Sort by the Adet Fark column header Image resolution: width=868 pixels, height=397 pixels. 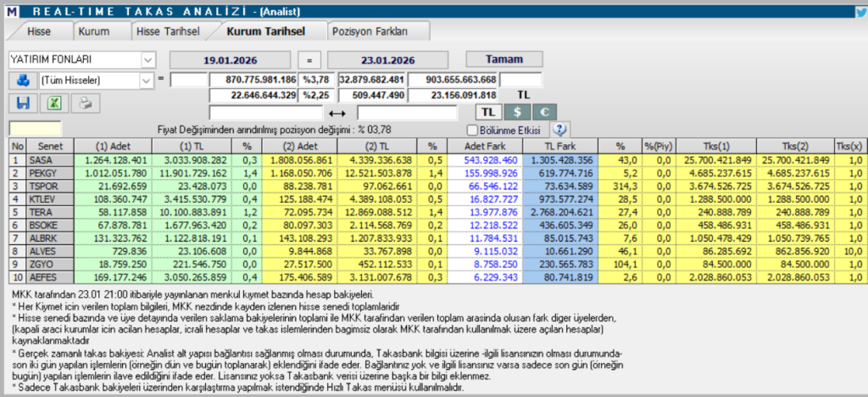click(484, 146)
